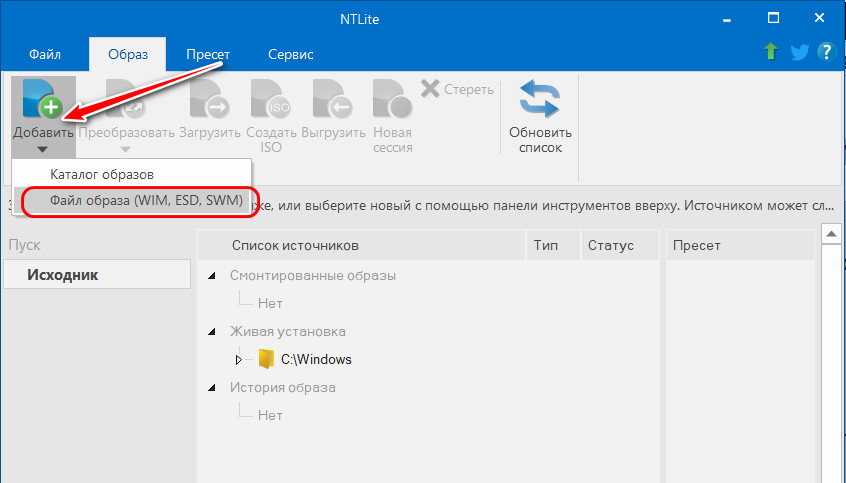Click the Тип column header

pyautogui.click(x=554, y=246)
